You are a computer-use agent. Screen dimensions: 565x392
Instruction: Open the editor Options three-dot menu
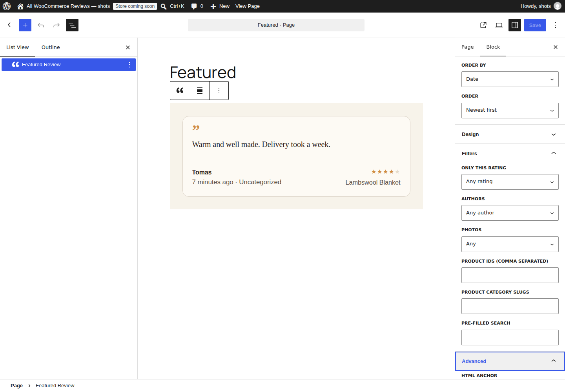556,25
